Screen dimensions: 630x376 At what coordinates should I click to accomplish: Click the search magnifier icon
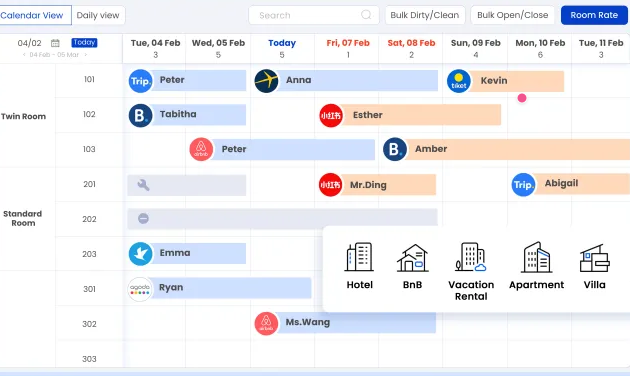click(366, 15)
